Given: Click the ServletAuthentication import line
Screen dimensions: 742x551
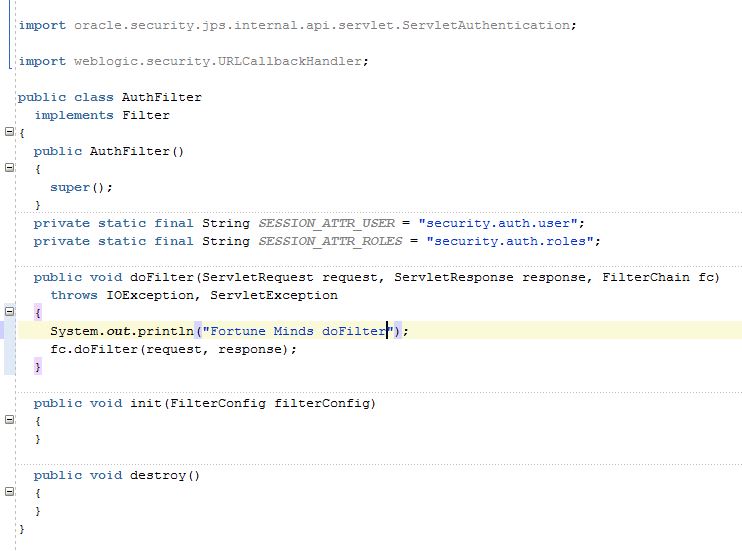Looking at the screenshot, I should [297, 26].
